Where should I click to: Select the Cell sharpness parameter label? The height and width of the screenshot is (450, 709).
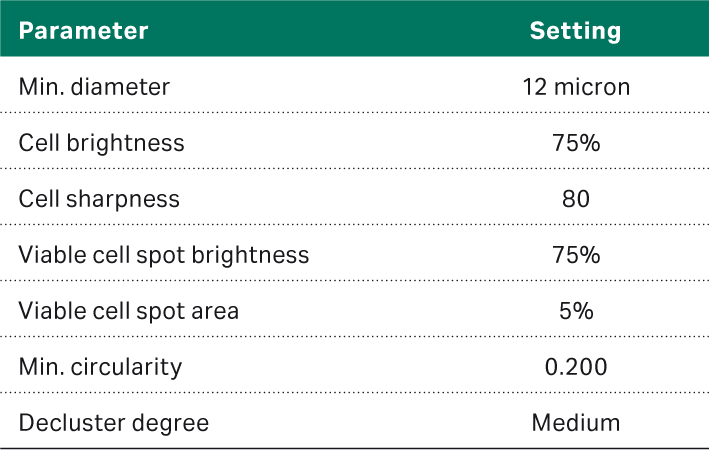tap(99, 199)
